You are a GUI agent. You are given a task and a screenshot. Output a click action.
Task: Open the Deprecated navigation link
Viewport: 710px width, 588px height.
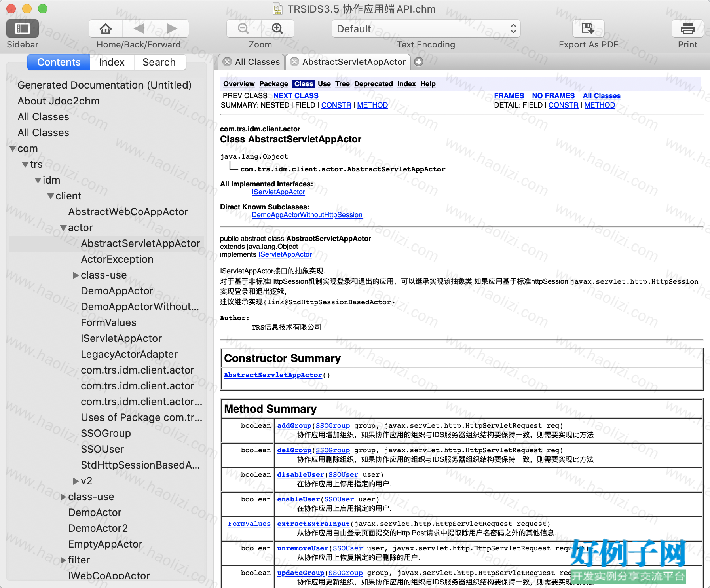point(374,84)
